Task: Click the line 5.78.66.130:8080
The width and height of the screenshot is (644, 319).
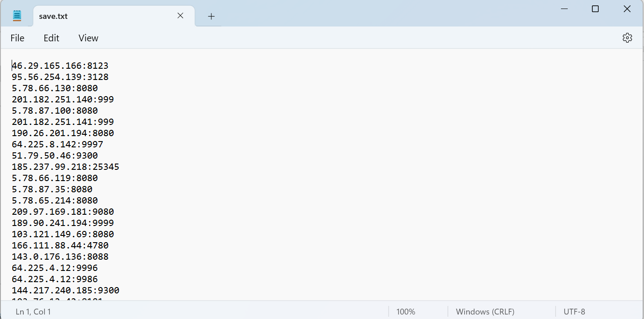Action: [54, 88]
